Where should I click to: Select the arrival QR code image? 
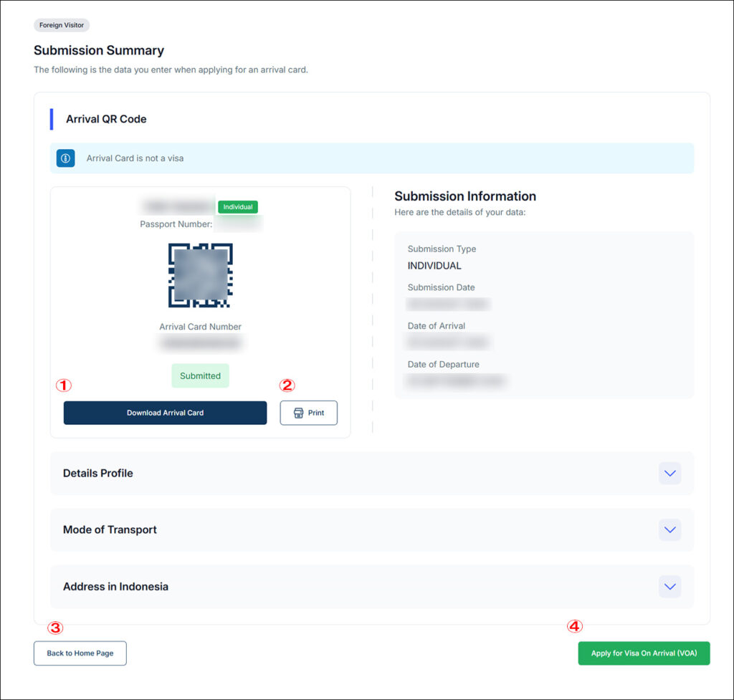[201, 275]
